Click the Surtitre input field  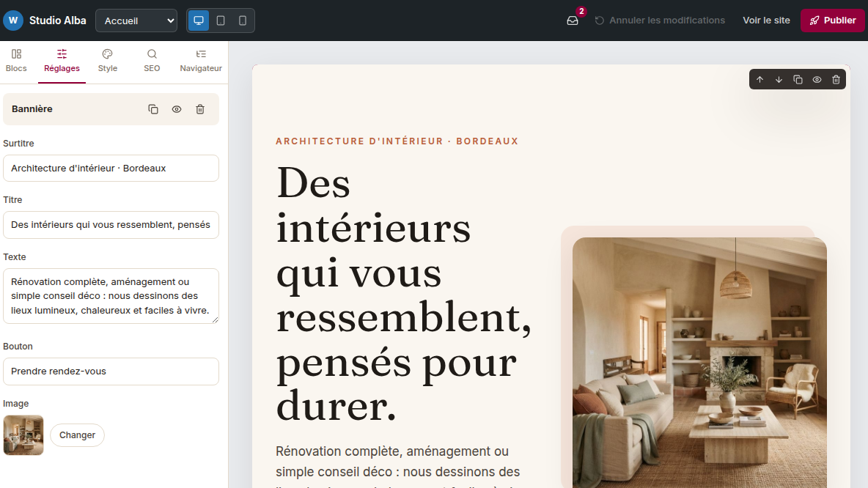click(x=111, y=169)
